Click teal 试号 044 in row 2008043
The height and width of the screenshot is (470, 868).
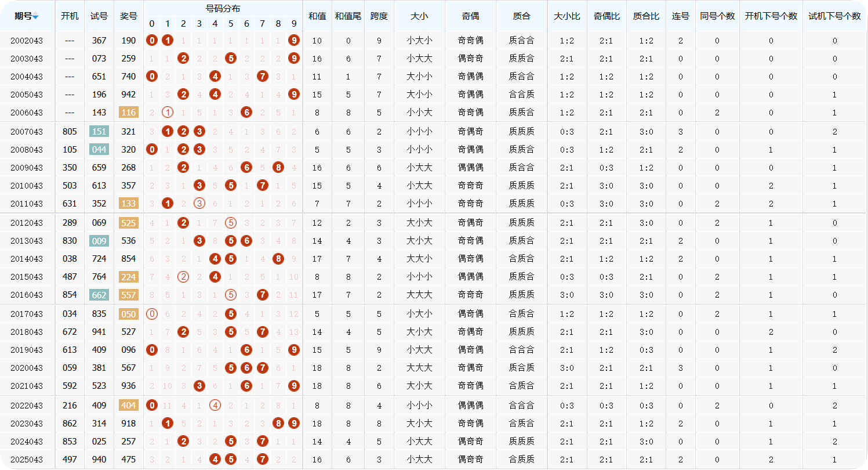[x=99, y=150]
